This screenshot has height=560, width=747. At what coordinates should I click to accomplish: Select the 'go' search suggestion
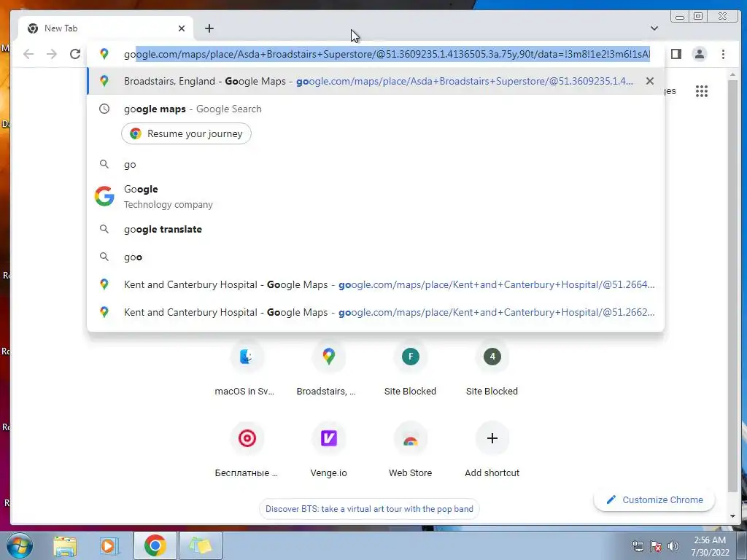coord(376,164)
